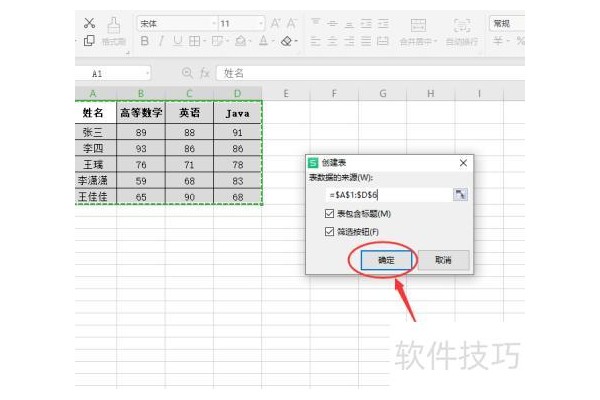
Task: Click the draw border table icon
Action: point(217,41)
